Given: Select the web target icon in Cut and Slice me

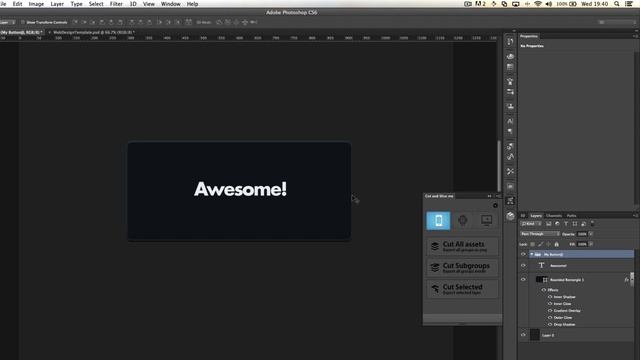Looking at the screenshot, I should coord(462,220).
